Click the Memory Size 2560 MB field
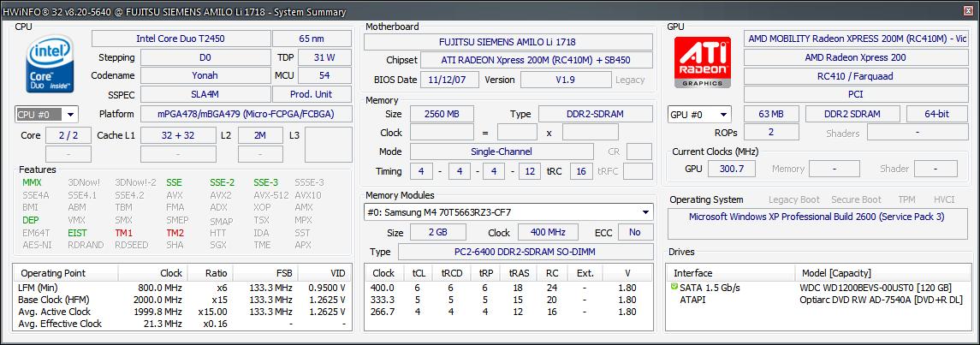The height and width of the screenshot is (345, 980). [x=442, y=115]
